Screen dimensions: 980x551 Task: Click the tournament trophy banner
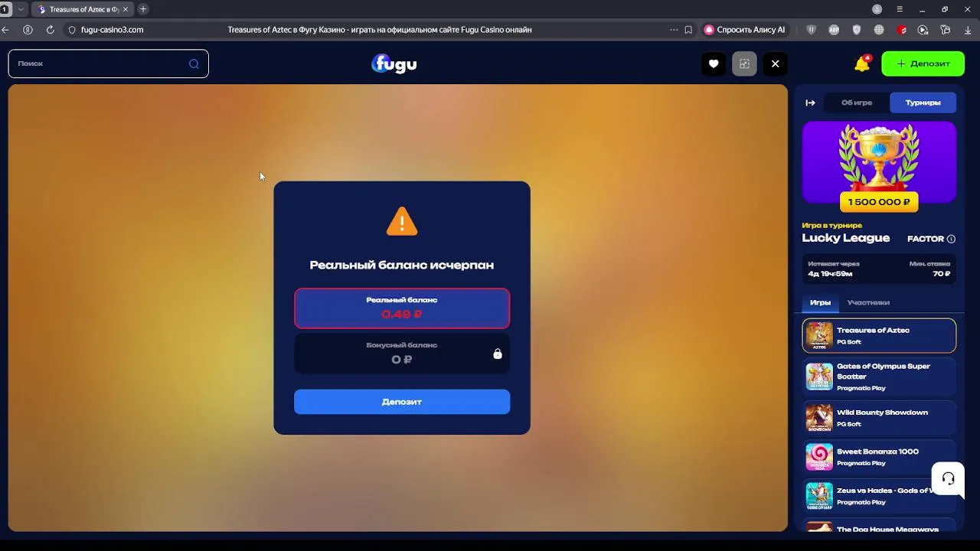pos(879,162)
